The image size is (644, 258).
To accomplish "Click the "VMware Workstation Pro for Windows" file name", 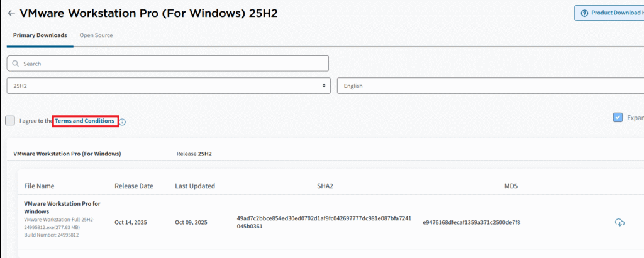I will pos(62,208).
